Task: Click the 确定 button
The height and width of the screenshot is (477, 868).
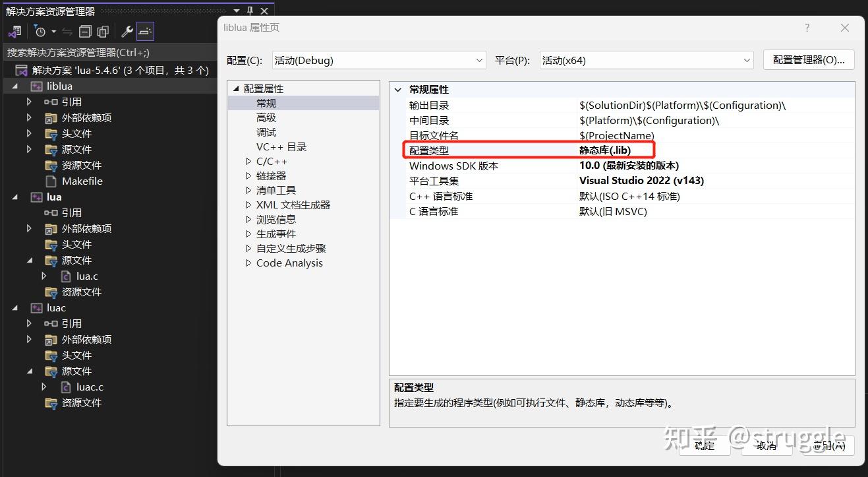Action: pos(705,445)
